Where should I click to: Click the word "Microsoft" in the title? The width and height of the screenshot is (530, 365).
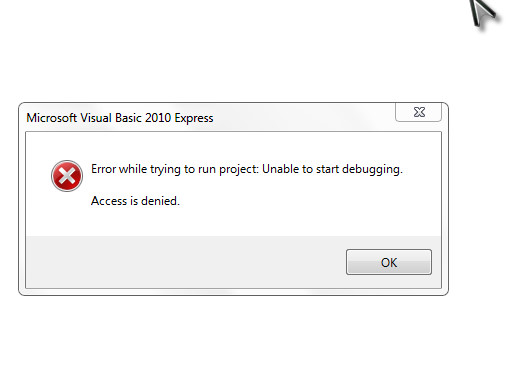52,118
